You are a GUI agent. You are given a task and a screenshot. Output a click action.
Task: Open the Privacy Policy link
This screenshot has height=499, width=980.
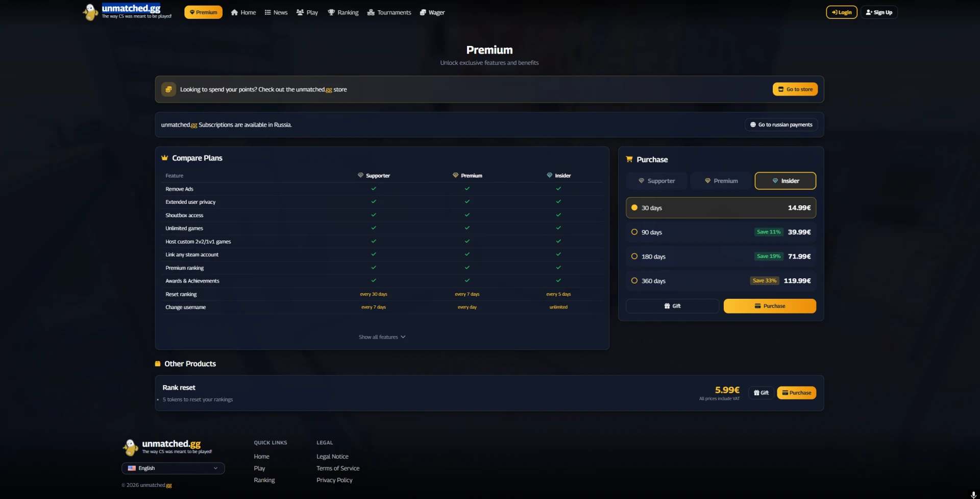(x=334, y=480)
